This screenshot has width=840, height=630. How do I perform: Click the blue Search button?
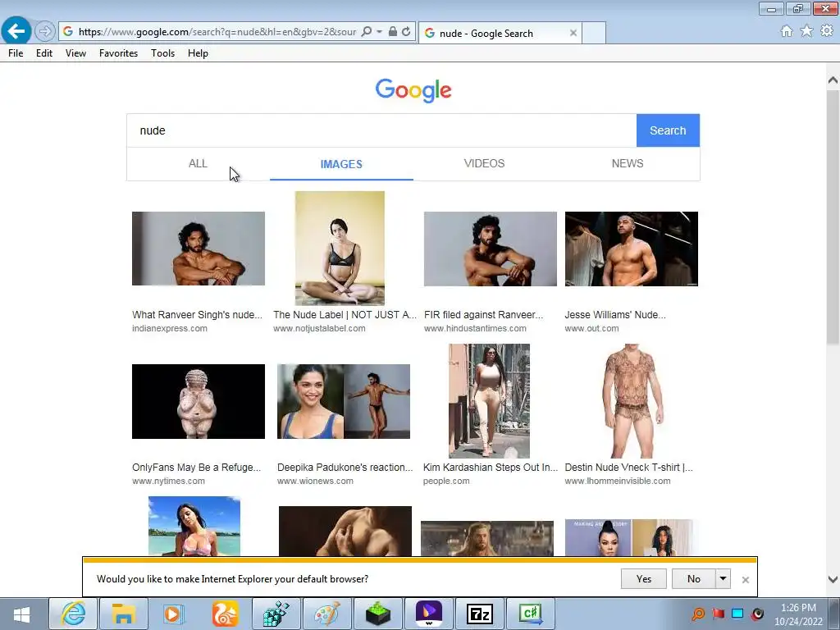668,130
